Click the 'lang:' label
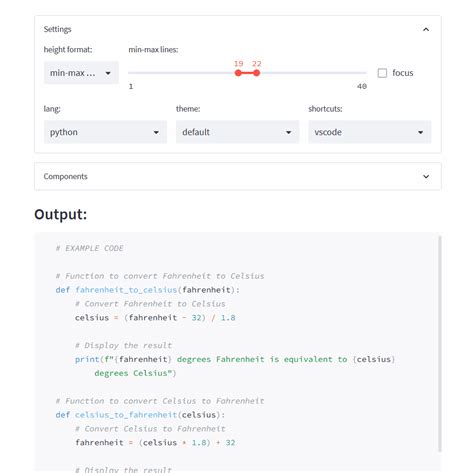 [x=52, y=109]
